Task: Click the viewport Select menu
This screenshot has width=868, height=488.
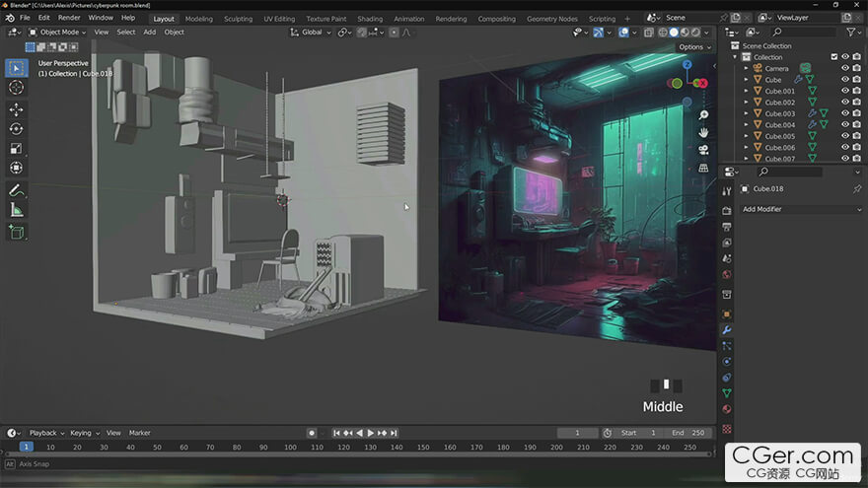Action: (125, 33)
